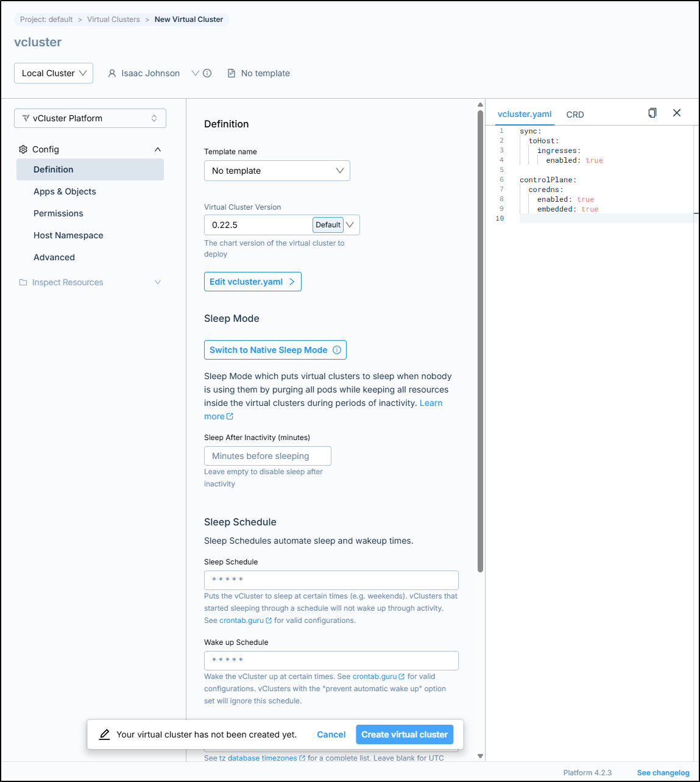Click the document icon beside No template

232,73
